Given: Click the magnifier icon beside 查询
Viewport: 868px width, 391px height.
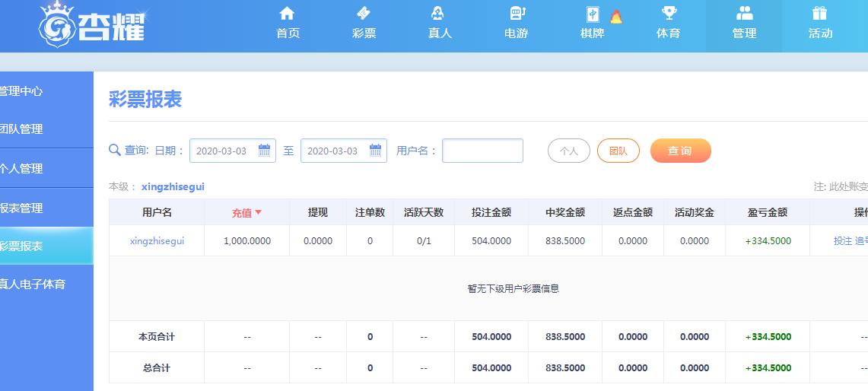Looking at the screenshot, I should click(x=115, y=150).
